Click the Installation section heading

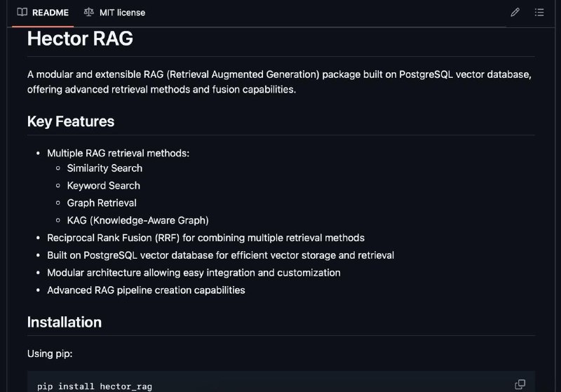(x=65, y=323)
